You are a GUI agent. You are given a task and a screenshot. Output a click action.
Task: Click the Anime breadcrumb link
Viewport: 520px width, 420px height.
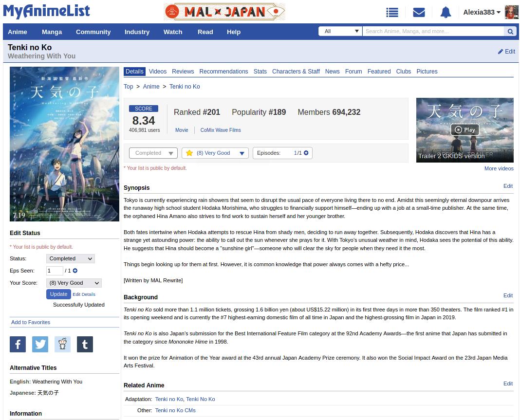[151, 87]
